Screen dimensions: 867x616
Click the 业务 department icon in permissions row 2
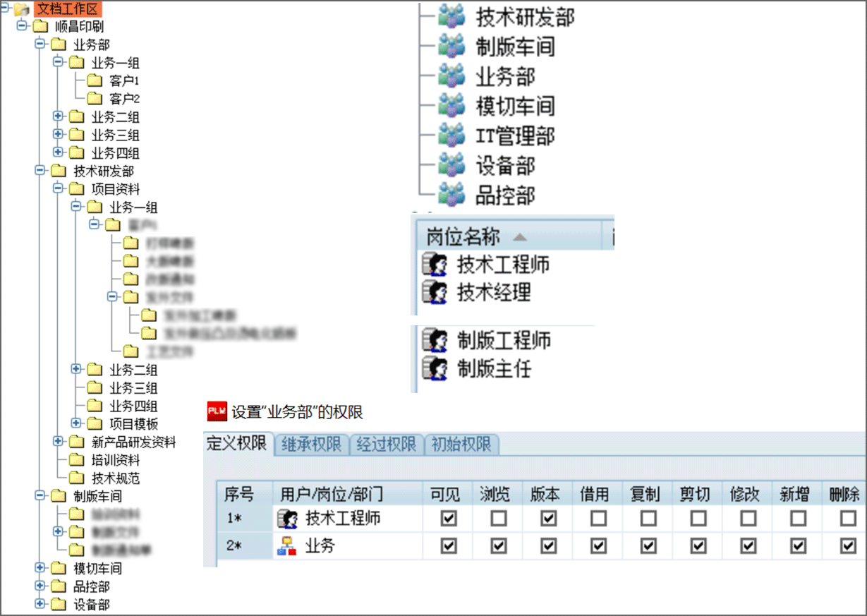287,545
